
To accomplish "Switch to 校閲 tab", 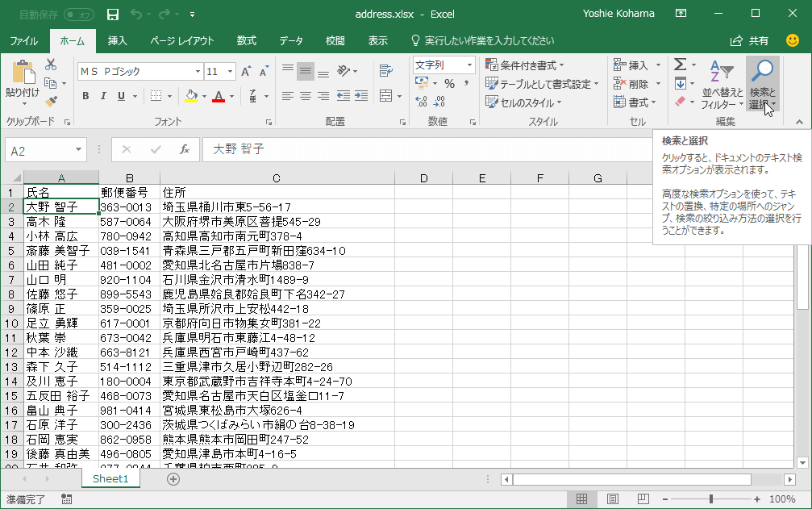I will [335, 41].
